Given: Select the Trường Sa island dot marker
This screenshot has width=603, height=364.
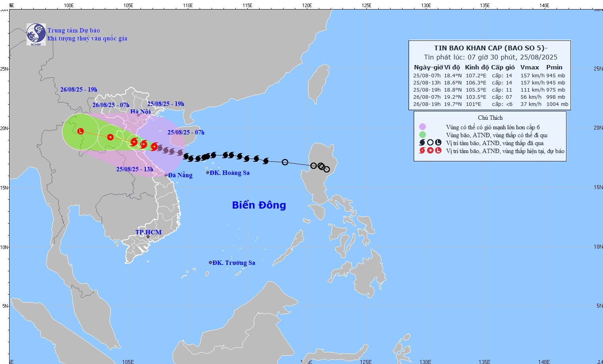Looking at the screenshot, I should (x=210, y=262).
